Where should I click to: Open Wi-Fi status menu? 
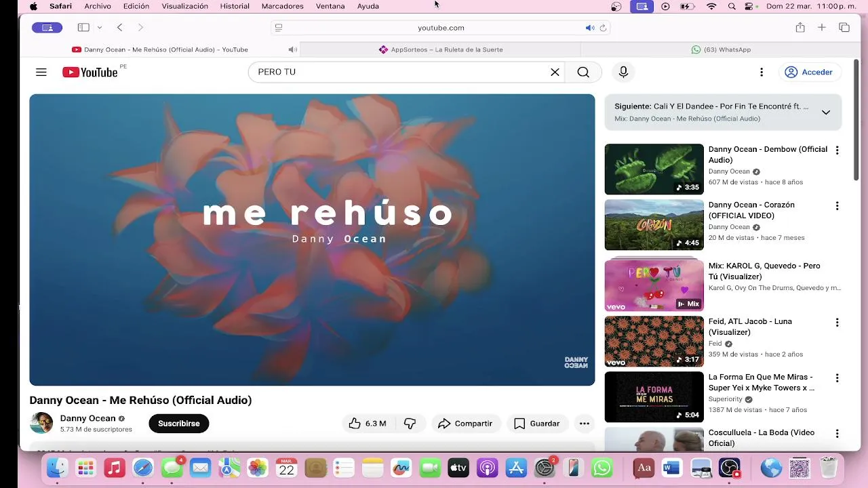click(711, 6)
